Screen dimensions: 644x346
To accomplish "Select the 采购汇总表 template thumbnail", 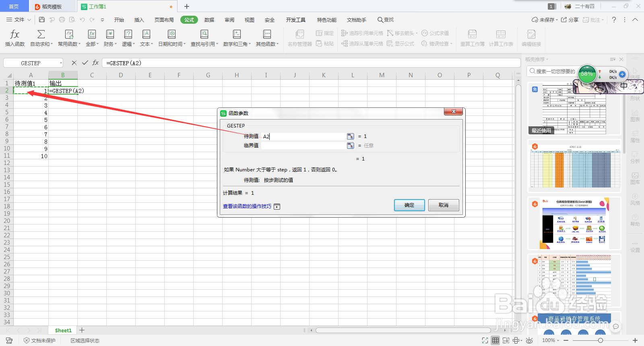I will coord(574,166).
